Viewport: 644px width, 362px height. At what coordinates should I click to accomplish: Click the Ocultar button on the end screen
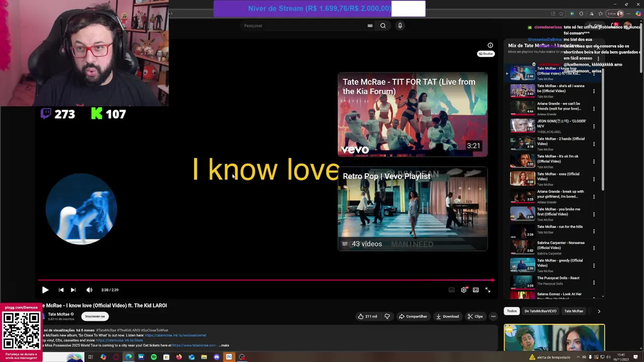click(x=486, y=53)
